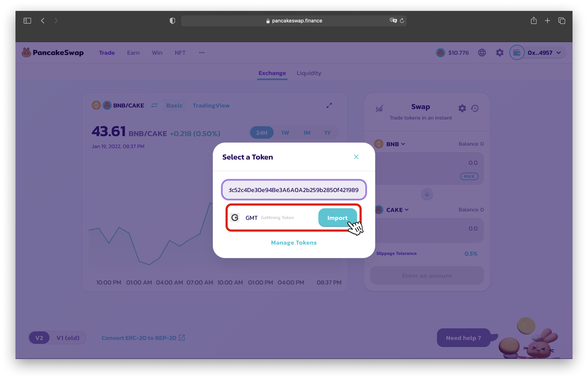
Task: Open swap settings gear icon
Action: [x=462, y=108]
